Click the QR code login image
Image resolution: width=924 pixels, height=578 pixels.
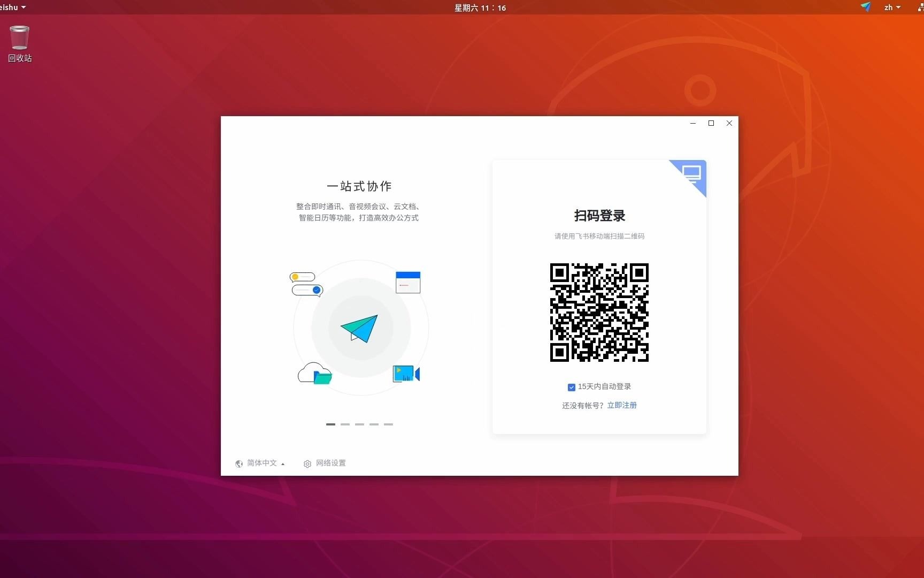[599, 313]
